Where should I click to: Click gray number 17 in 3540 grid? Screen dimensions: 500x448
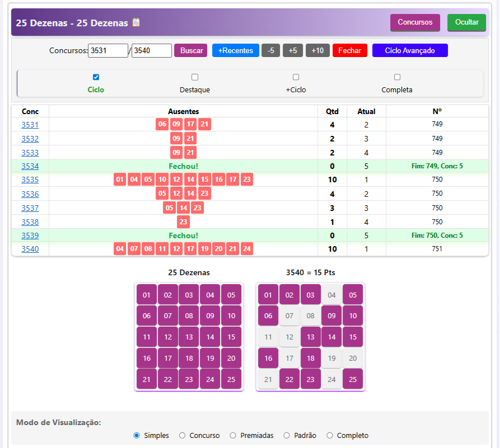click(x=289, y=358)
